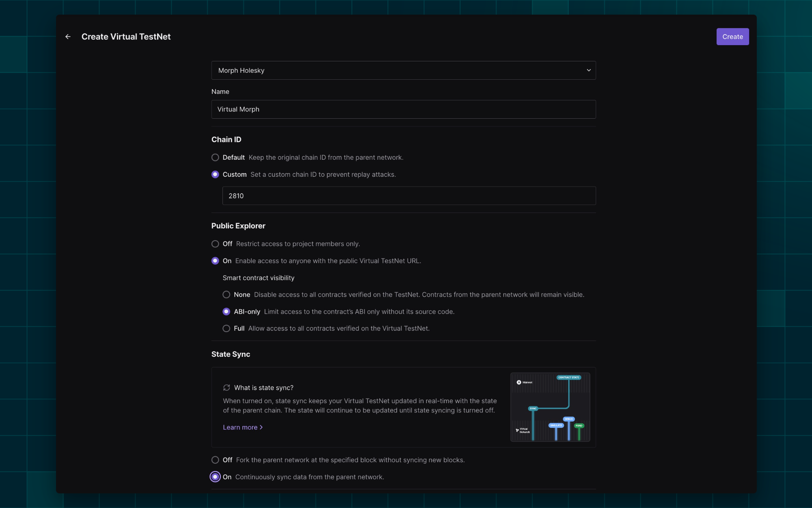Click the Name field containing Virtual Morph
This screenshot has height=508, width=812.
(x=403, y=109)
